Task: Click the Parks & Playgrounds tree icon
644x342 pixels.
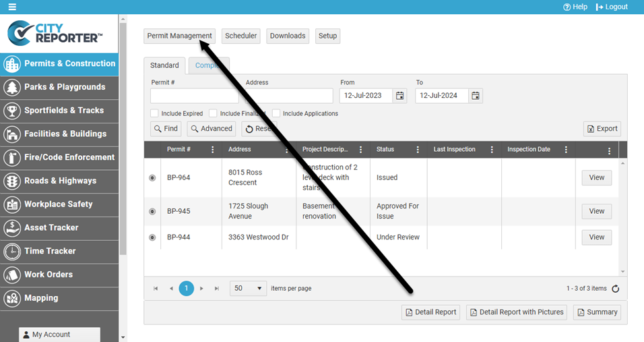Action: pos(12,87)
